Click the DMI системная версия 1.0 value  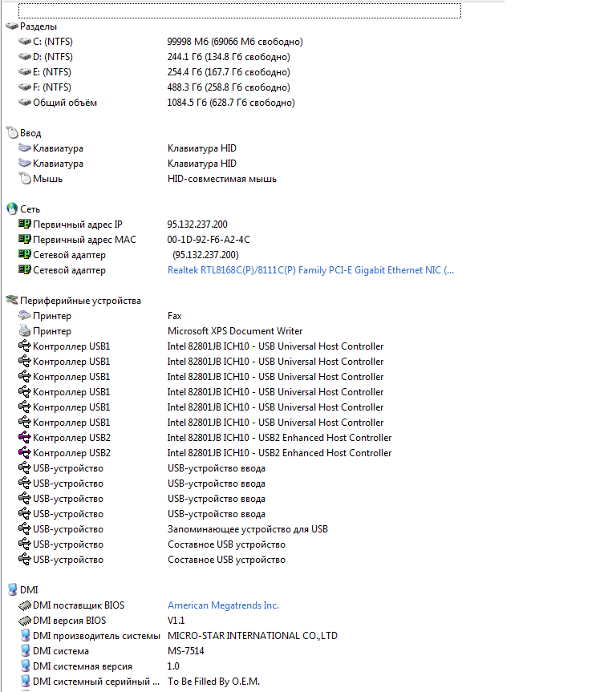pos(173,666)
